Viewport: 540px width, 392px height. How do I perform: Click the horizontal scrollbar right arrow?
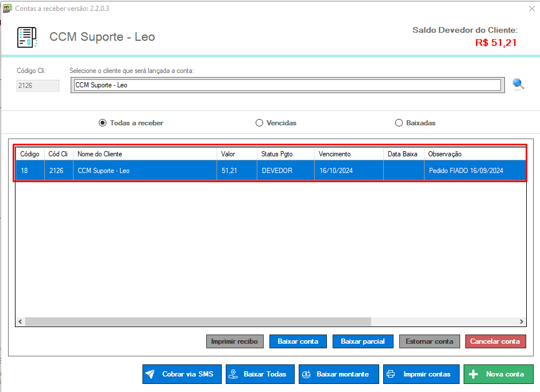tap(522, 322)
